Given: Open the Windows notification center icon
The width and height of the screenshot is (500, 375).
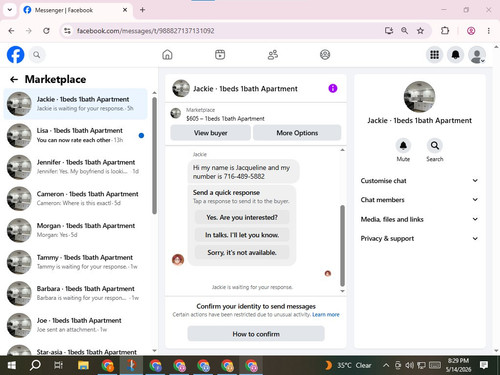Looking at the screenshot, I should tap(484, 365).
